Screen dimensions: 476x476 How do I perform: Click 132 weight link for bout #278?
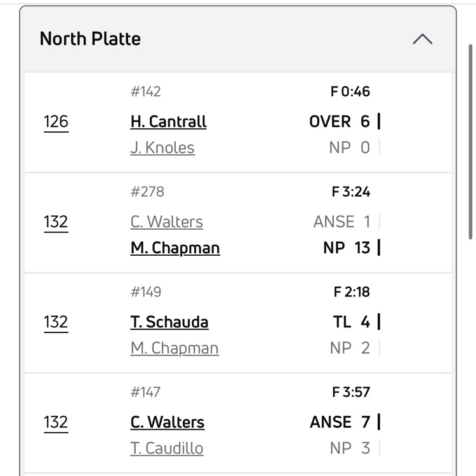click(56, 222)
